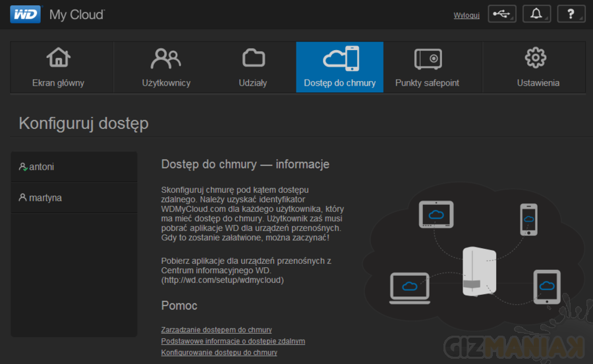Go to Ekran główny home tab
Viewport: 593px width, 364px height.
(x=59, y=67)
